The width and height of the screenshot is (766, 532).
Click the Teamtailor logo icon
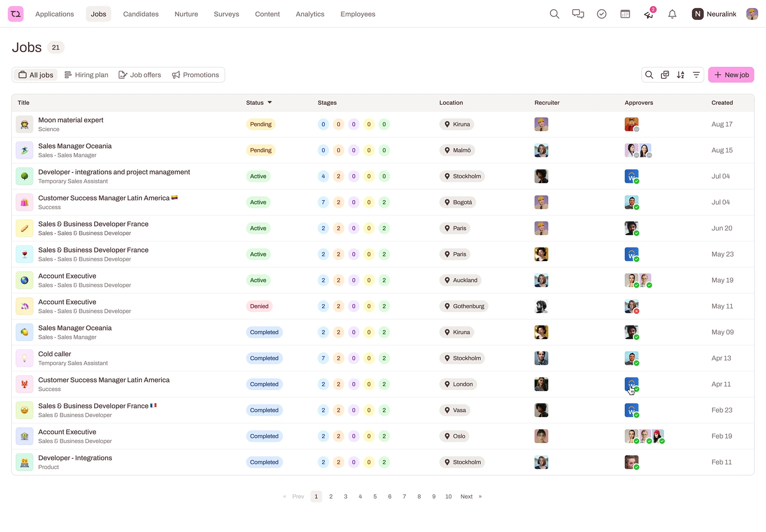coord(16,14)
